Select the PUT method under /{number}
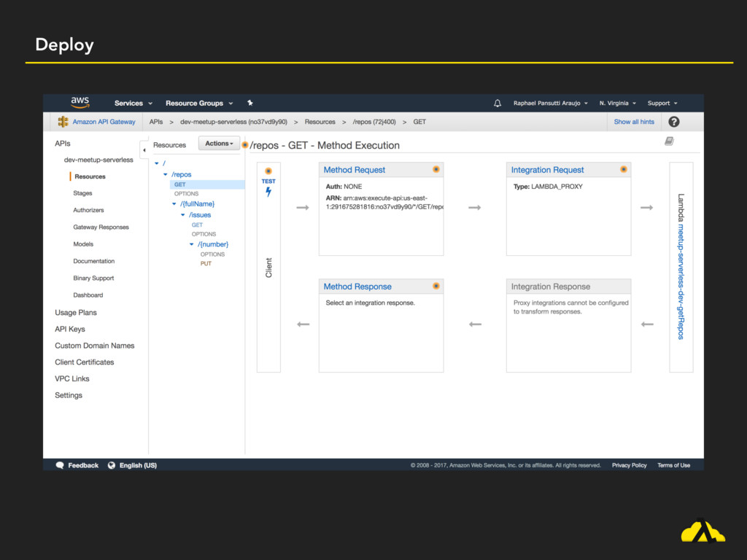 pos(206,264)
